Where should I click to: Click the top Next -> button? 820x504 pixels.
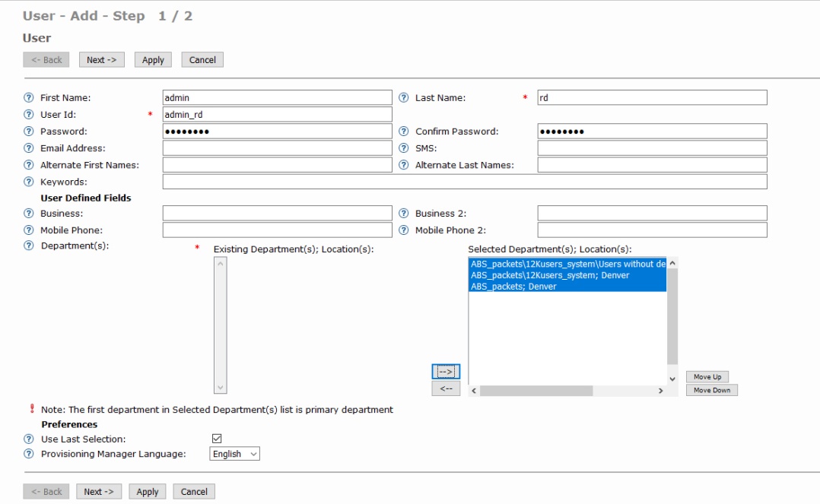tap(101, 60)
